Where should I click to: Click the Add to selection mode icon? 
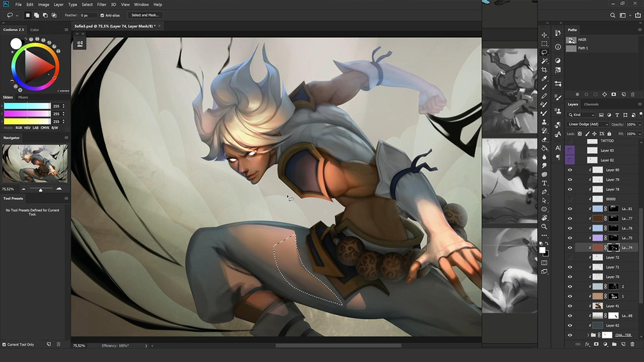[37, 15]
